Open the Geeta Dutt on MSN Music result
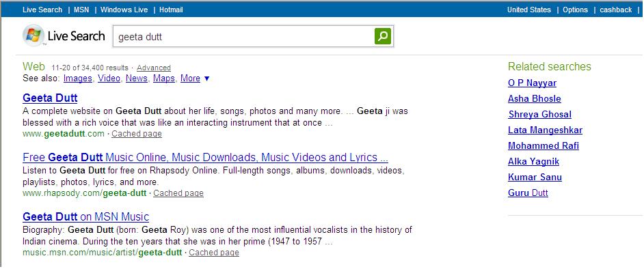The width and height of the screenshot is (644, 269). click(86, 216)
